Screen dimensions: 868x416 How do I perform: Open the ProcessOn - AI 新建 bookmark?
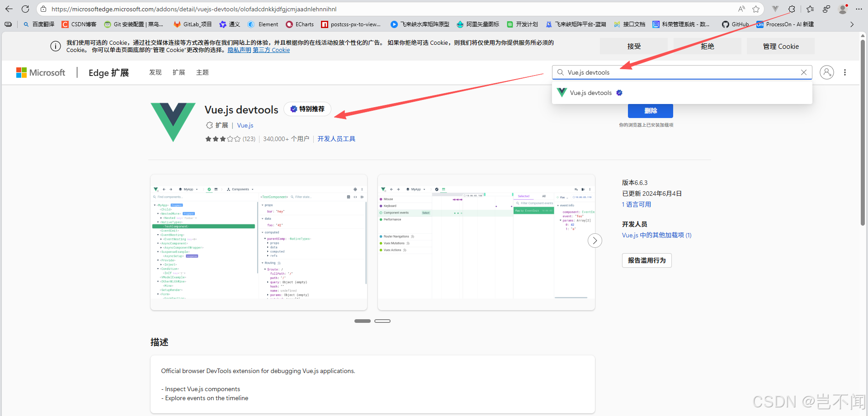click(785, 24)
